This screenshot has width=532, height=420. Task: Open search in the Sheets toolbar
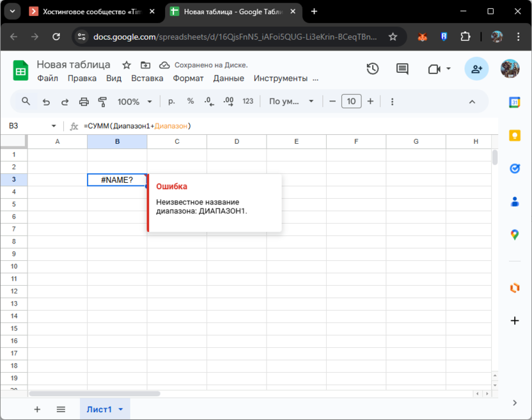coord(26,101)
